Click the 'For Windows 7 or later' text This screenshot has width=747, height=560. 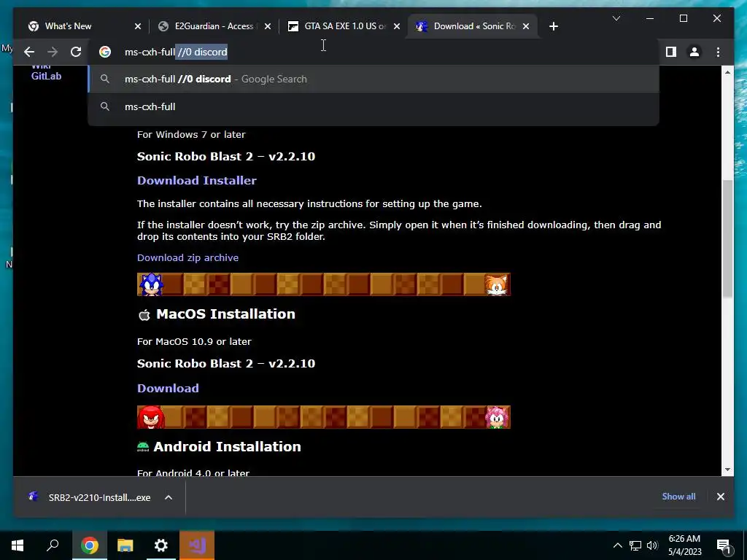click(x=191, y=135)
